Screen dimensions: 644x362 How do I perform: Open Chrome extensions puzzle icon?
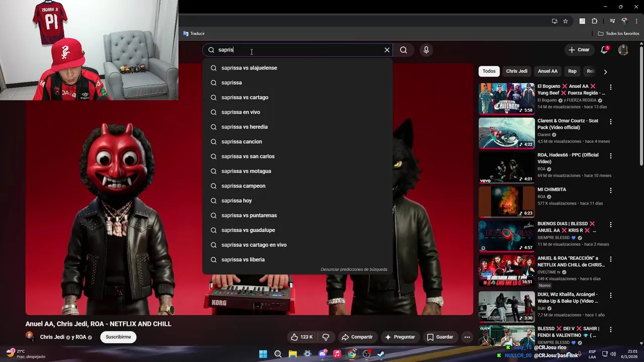pos(594,21)
